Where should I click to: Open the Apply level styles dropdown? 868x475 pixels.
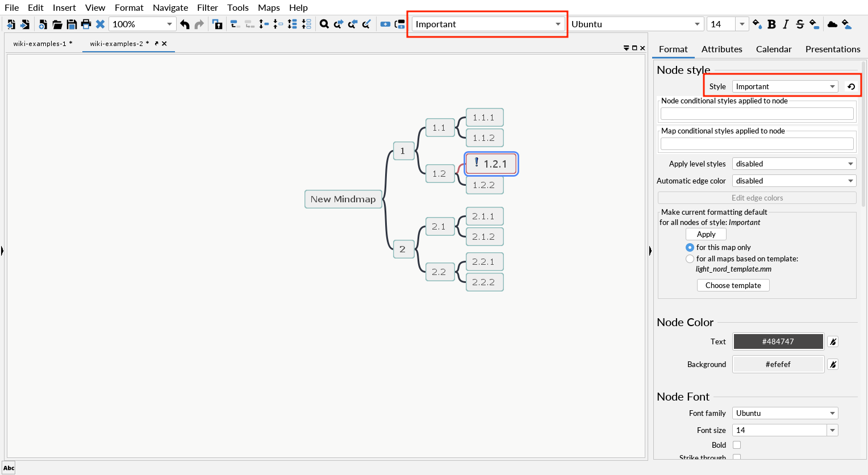(794, 164)
